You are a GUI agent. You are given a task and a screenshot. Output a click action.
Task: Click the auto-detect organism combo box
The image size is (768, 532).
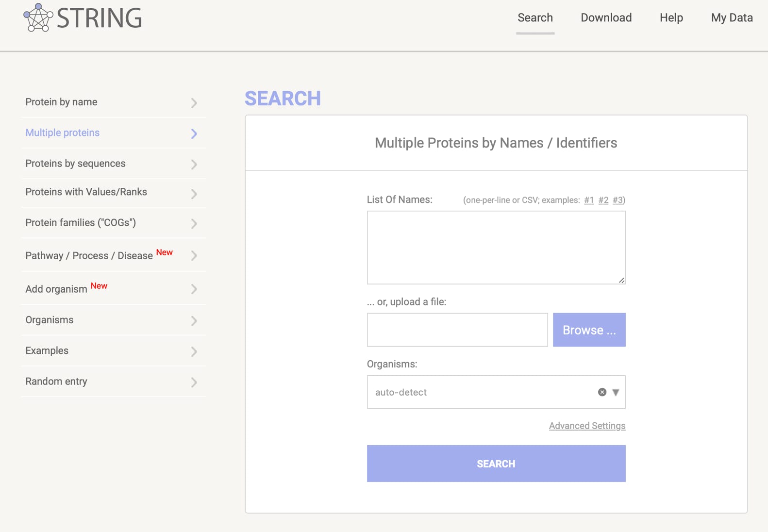(481, 392)
